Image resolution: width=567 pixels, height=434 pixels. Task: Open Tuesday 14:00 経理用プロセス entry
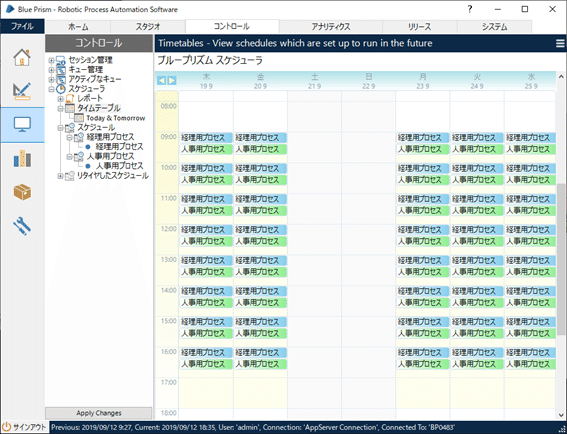click(477, 291)
